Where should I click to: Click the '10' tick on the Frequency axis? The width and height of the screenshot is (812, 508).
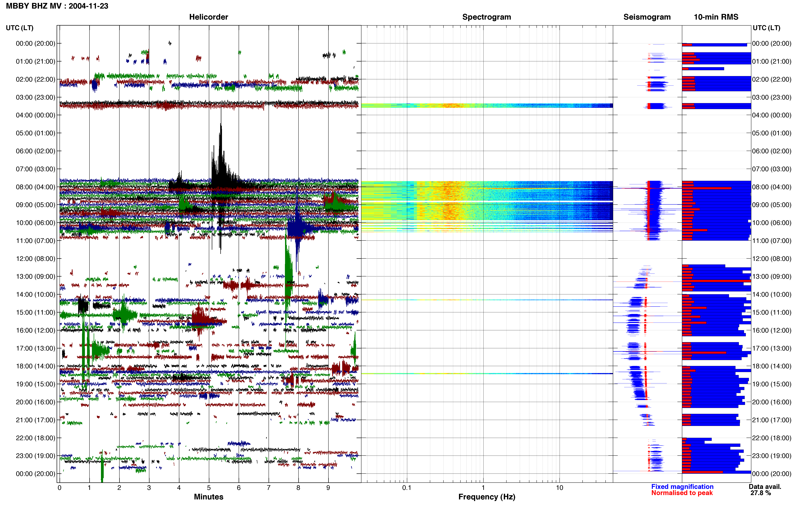click(559, 488)
